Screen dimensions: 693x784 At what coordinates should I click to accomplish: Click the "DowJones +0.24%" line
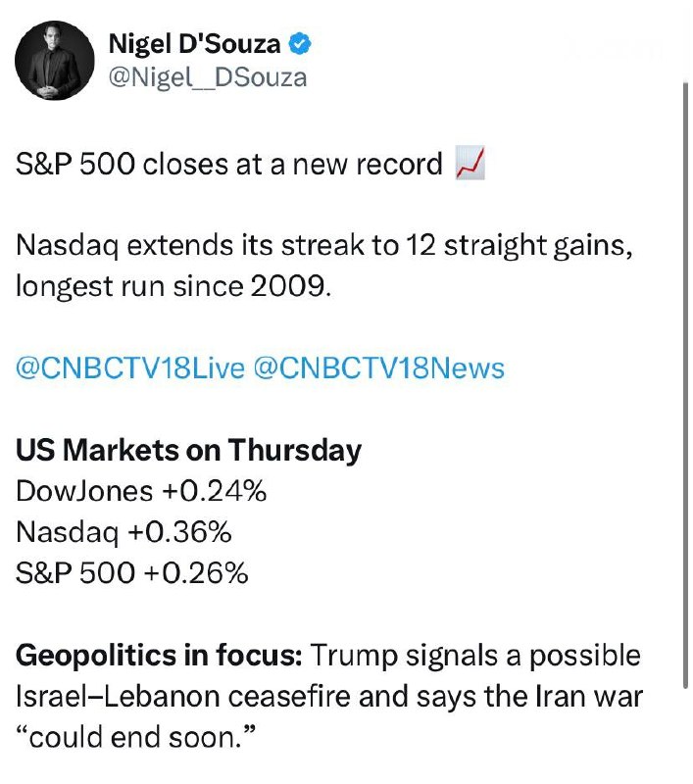click(x=141, y=491)
